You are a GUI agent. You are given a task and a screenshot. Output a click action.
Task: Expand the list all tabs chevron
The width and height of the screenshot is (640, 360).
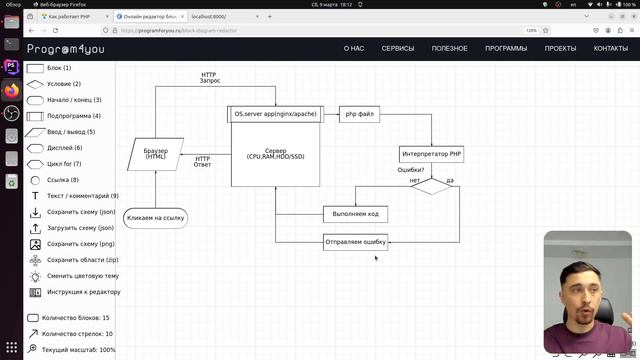click(587, 17)
